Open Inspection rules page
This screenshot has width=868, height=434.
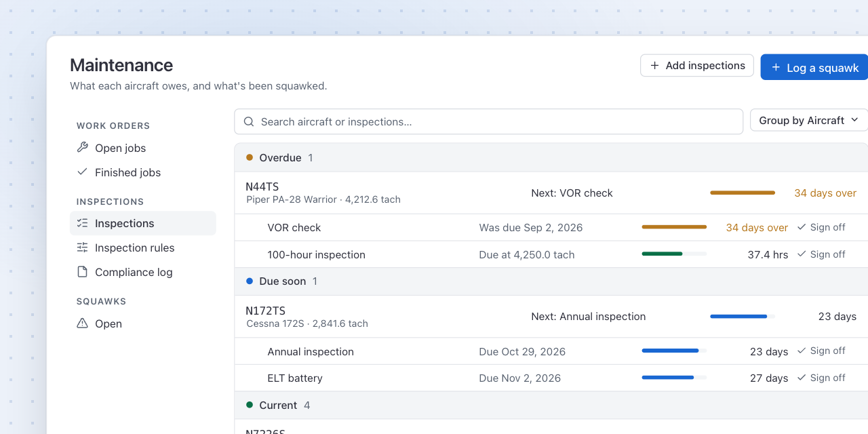(142, 248)
